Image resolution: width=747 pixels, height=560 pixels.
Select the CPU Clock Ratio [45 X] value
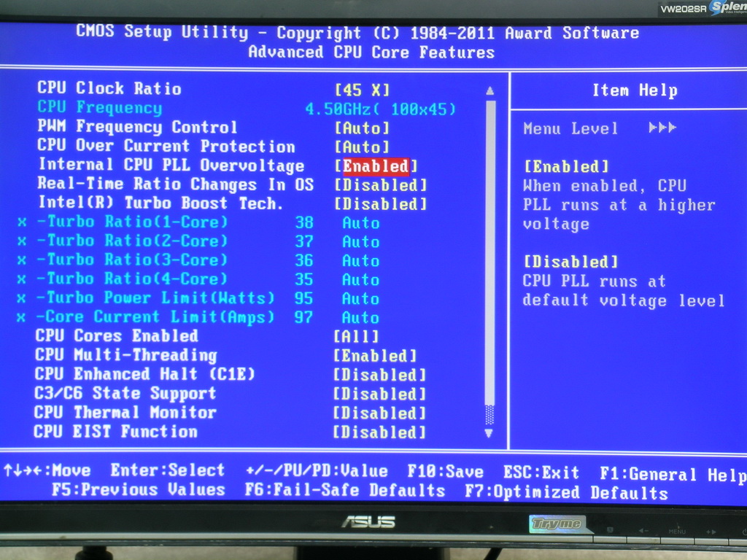(362, 90)
